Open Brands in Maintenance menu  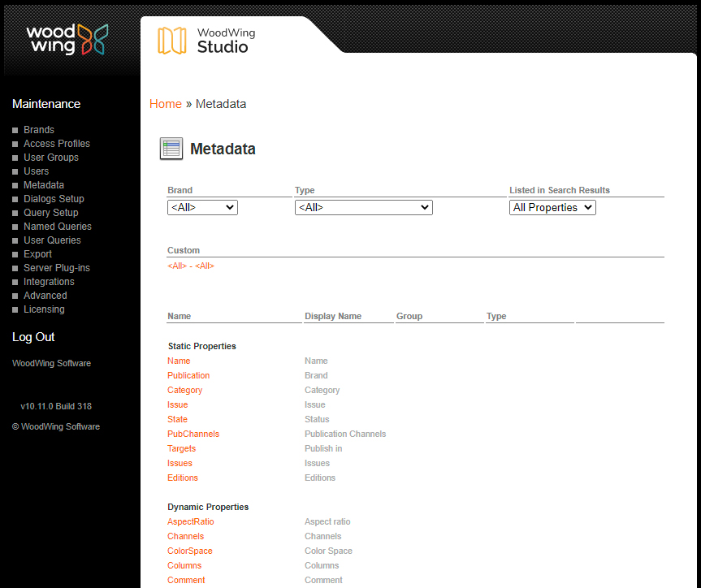point(39,130)
